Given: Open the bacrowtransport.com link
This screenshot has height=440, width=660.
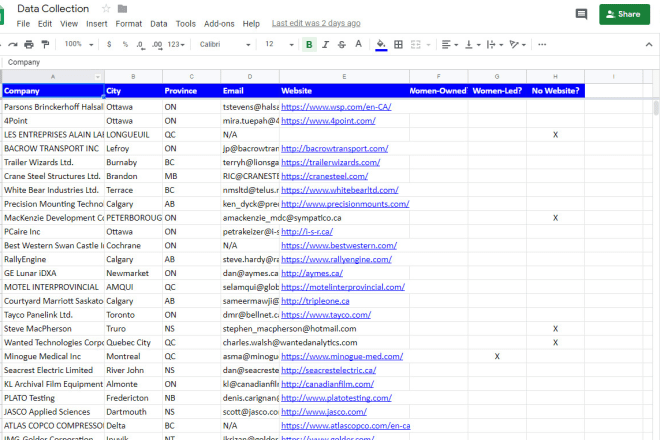Looking at the screenshot, I should click(x=335, y=149).
